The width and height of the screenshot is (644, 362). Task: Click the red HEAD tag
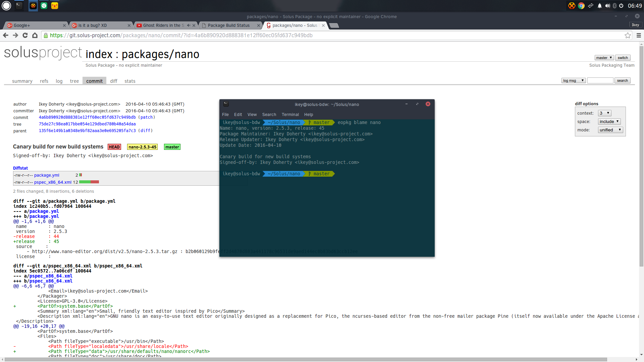(x=114, y=147)
